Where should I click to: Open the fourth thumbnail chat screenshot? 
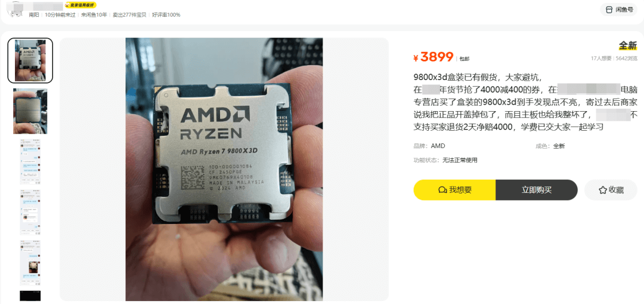pyautogui.click(x=30, y=212)
